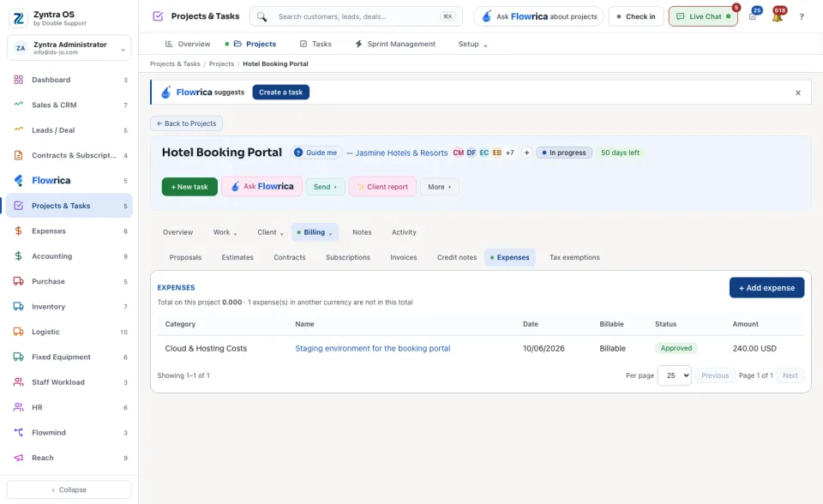Open Logistic truck icon in sidebar
823x504 pixels.
(18, 332)
